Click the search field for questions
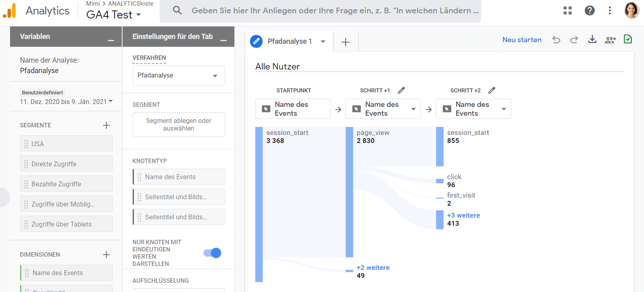This screenshot has width=644, height=292. (335, 10)
